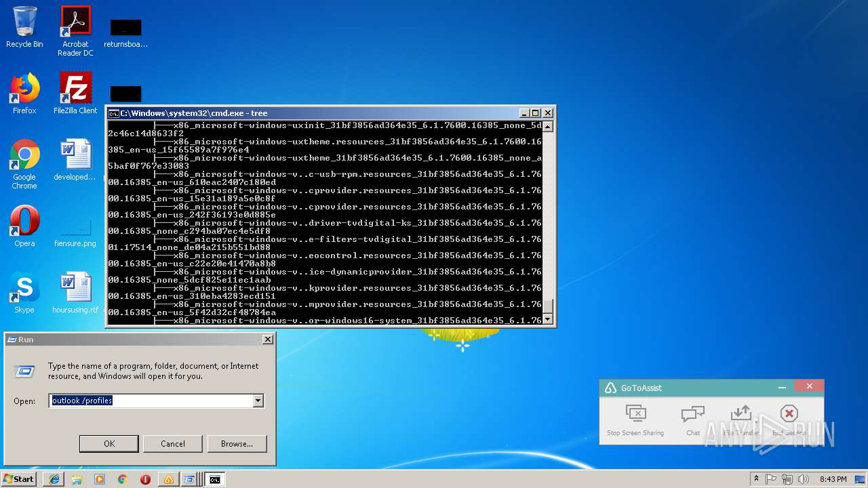The image size is (868, 488).
Task: Open Action Center flag icon
Action: point(772,479)
